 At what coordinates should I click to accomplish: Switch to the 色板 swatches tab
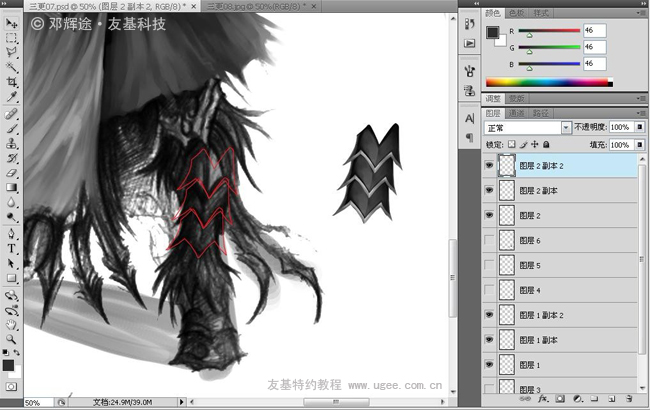(x=517, y=13)
